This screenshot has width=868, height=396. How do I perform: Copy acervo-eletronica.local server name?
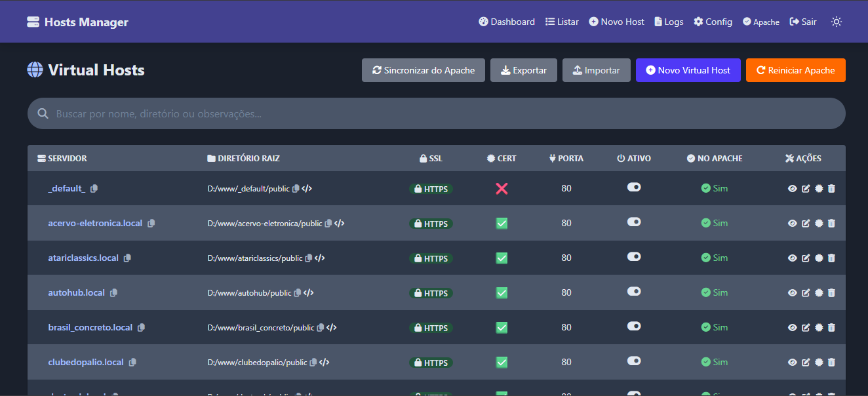point(151,224)
